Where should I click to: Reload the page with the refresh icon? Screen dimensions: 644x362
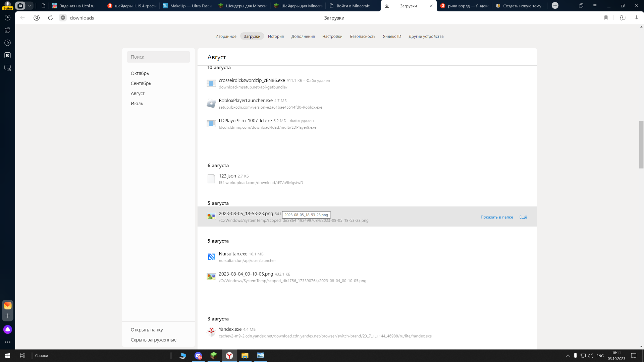50,18
